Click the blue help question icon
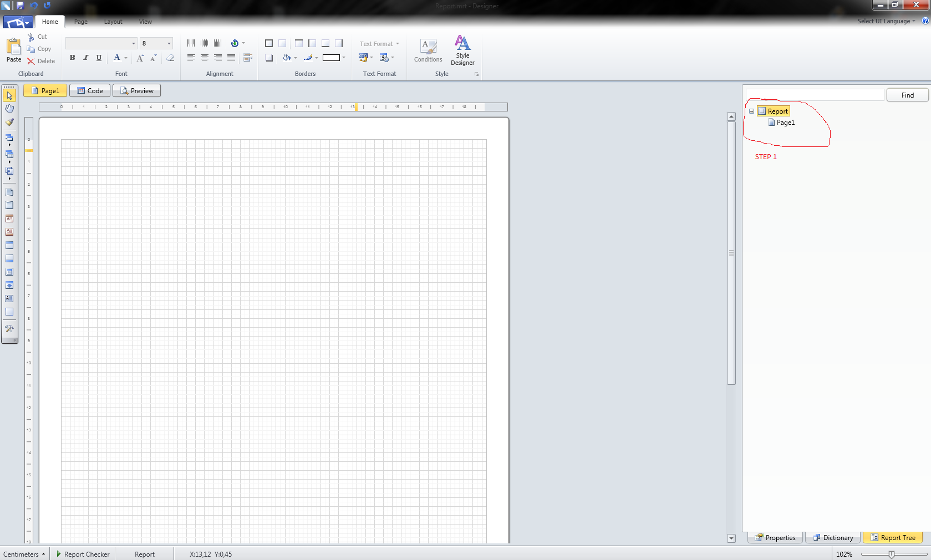This screenshot has width=931, height=560. (925, 21)
